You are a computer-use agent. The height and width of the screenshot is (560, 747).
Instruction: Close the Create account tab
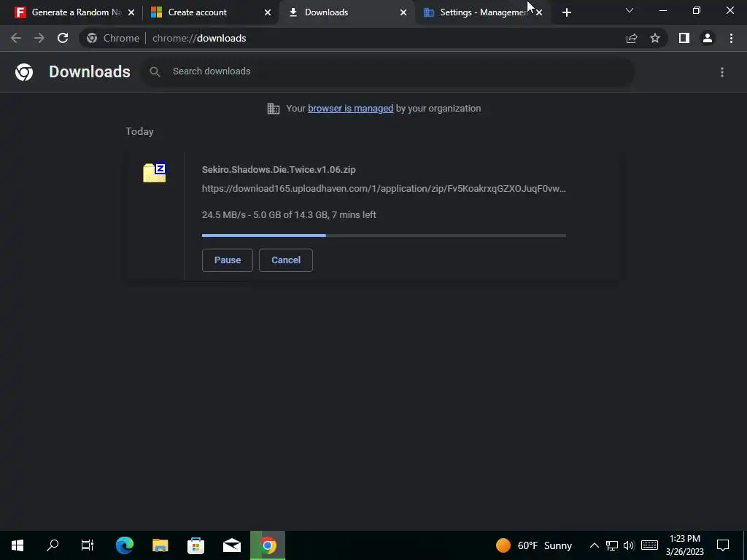pos(268,13)
